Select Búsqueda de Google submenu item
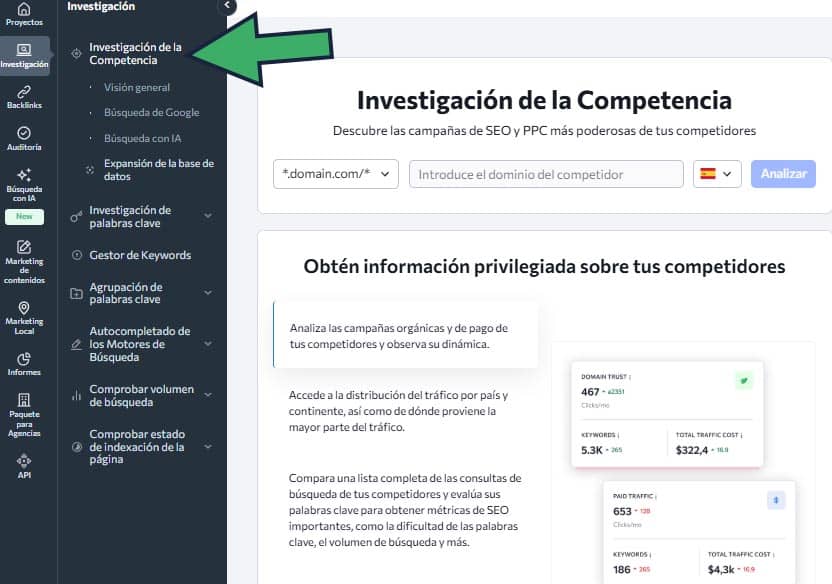The height and width of the screenshot is (584, 832). (x=151, y=113)
